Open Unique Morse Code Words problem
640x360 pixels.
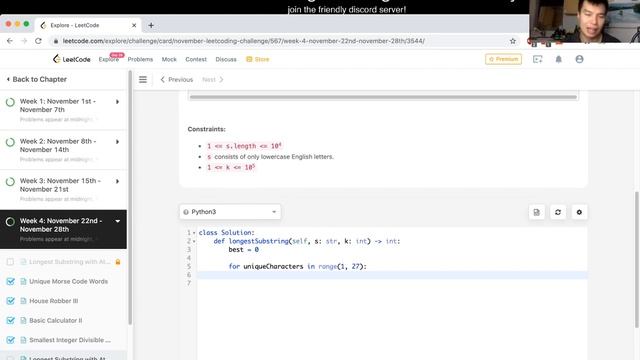click(x=69, y=281)
